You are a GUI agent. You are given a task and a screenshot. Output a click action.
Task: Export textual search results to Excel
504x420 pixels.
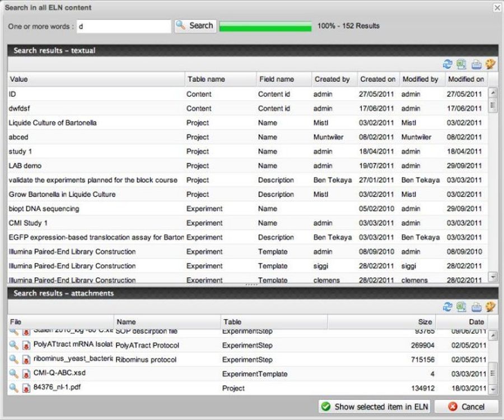[x=461, y=64]
